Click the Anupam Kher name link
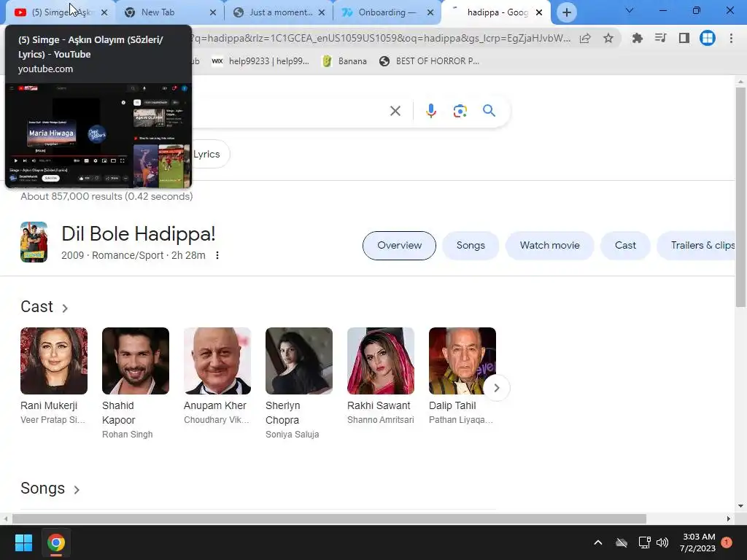The height and width of the screenshot is (560, 747). pyautogui.click(x=215, y=405)
